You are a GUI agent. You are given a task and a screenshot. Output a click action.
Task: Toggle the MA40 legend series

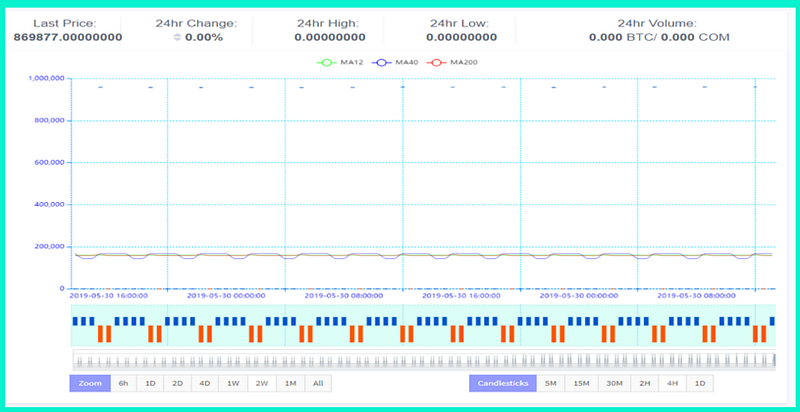click(395, 63)
